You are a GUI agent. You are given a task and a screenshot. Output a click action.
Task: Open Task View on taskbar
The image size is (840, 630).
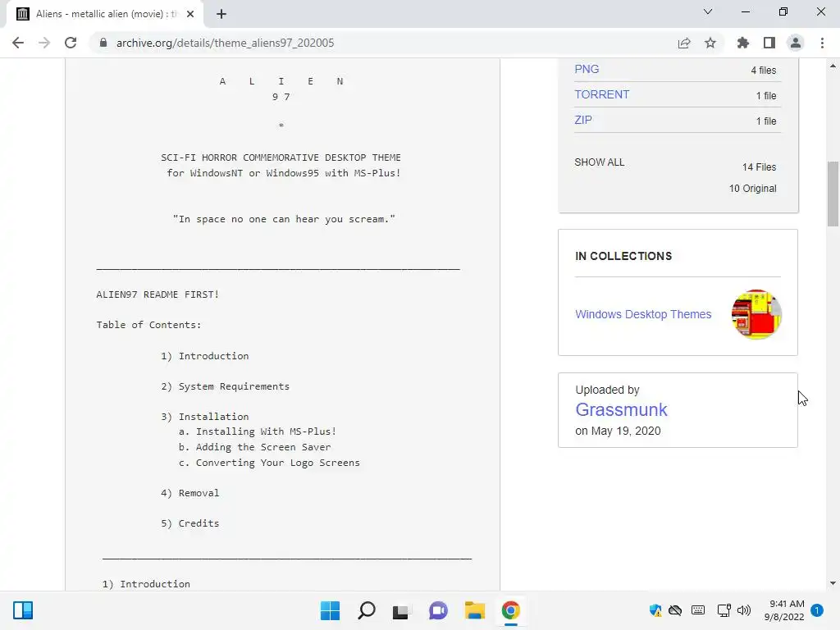click(x=401, y=610)
